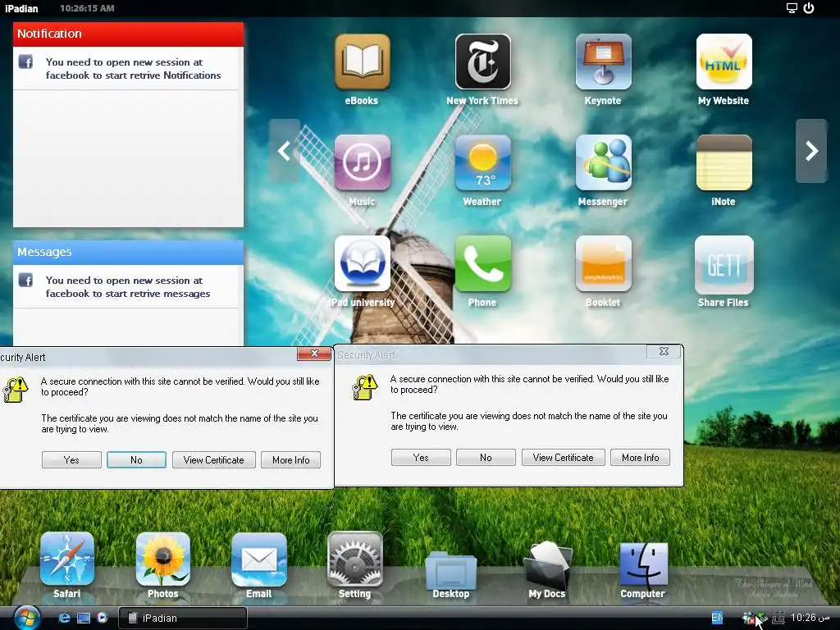Click the Notification panel header

(x=129, y=34)
